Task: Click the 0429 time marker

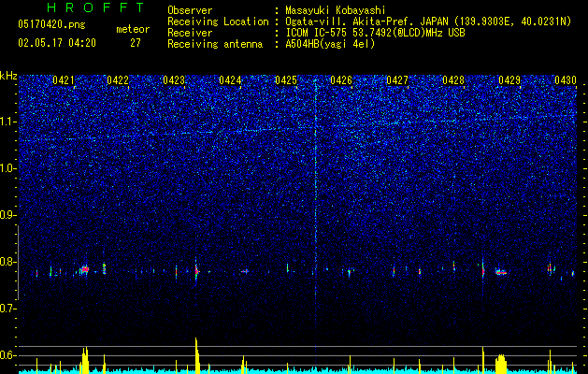Action: 509,80
